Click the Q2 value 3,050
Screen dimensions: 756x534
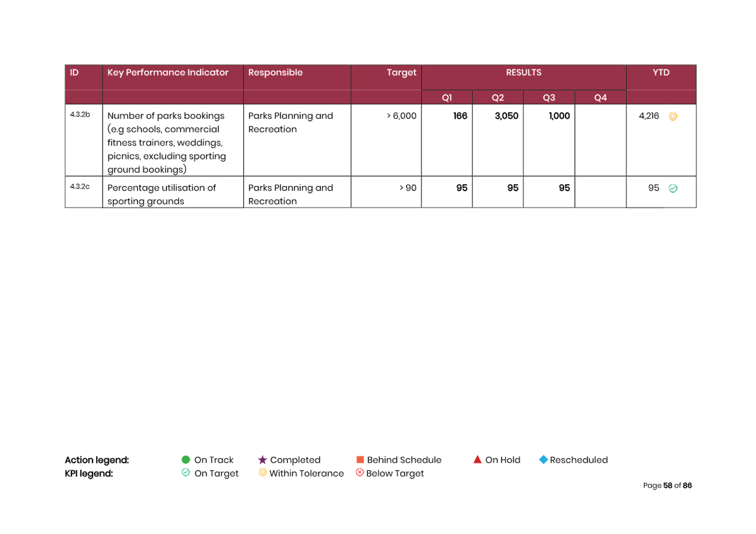tap(507, 116)
